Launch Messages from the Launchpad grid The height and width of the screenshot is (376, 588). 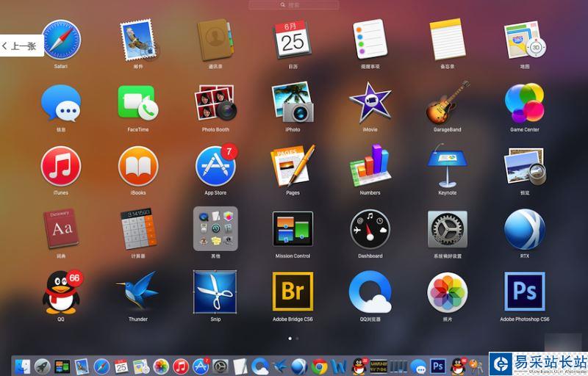[61, 103]
